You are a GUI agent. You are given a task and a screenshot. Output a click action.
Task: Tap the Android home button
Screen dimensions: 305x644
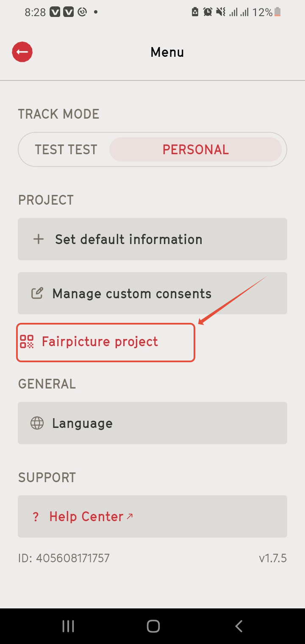tap(153, 626)
